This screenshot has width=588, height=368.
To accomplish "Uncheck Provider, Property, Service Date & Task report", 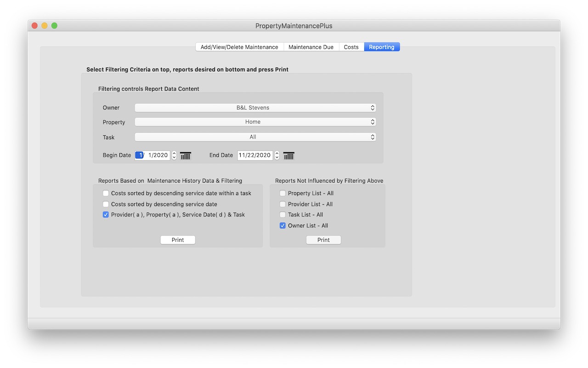I will [106, 214].
